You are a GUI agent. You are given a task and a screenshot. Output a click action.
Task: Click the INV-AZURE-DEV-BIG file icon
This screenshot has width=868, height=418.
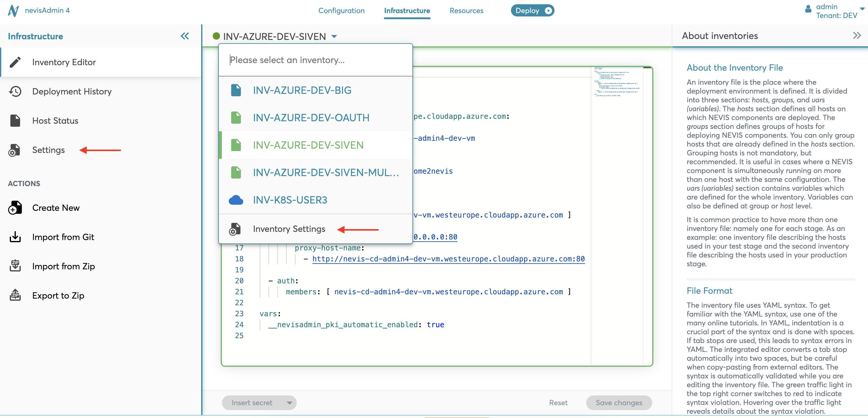(x=236, y=90)
